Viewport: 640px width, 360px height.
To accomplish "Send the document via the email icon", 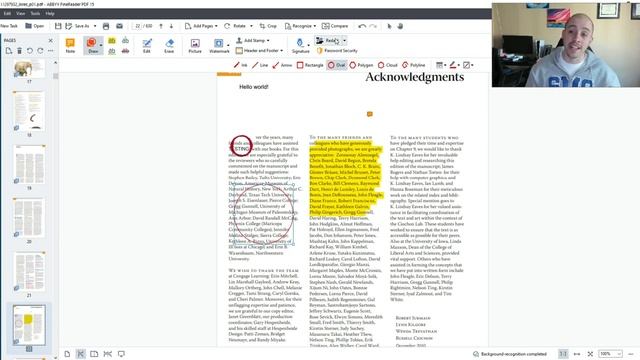I will [119, 26].
